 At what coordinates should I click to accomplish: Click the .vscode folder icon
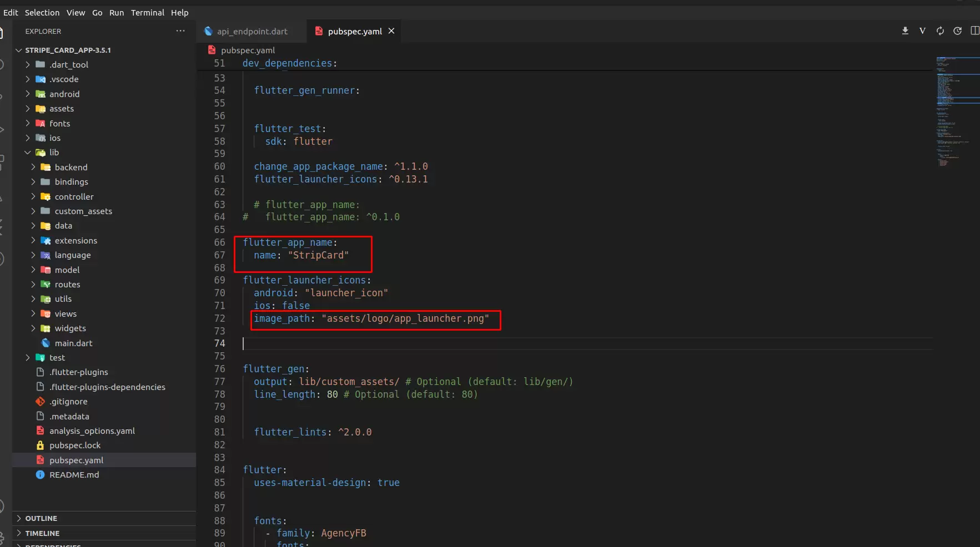click(x=41, y=79)
